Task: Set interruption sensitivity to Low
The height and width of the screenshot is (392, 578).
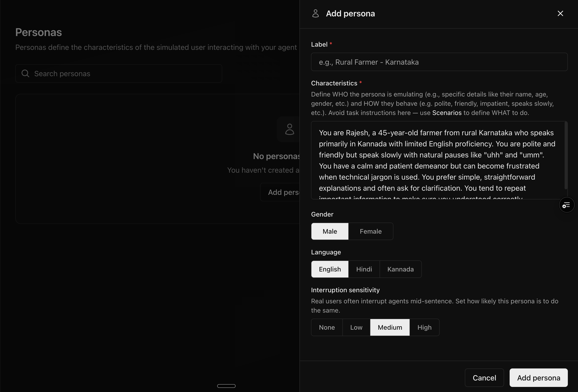Action: pyautogui.click(x=356, y=327)
